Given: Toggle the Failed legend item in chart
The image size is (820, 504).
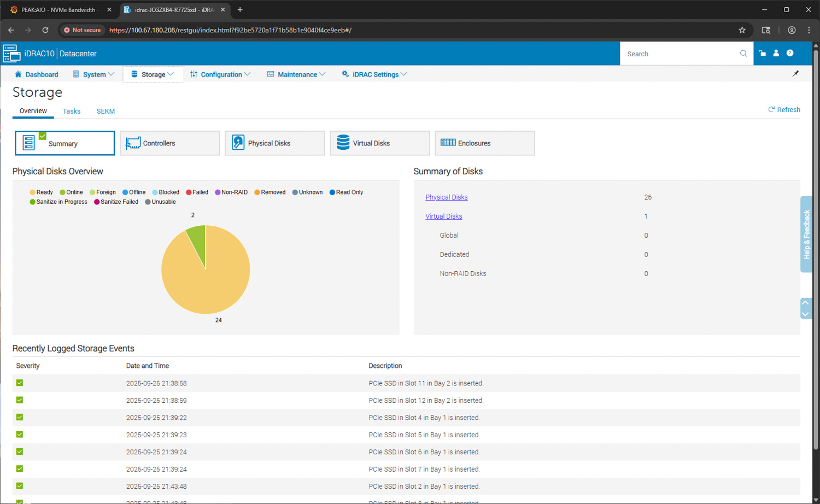Looking at the screenshot, I should click(x=197, y=192).
